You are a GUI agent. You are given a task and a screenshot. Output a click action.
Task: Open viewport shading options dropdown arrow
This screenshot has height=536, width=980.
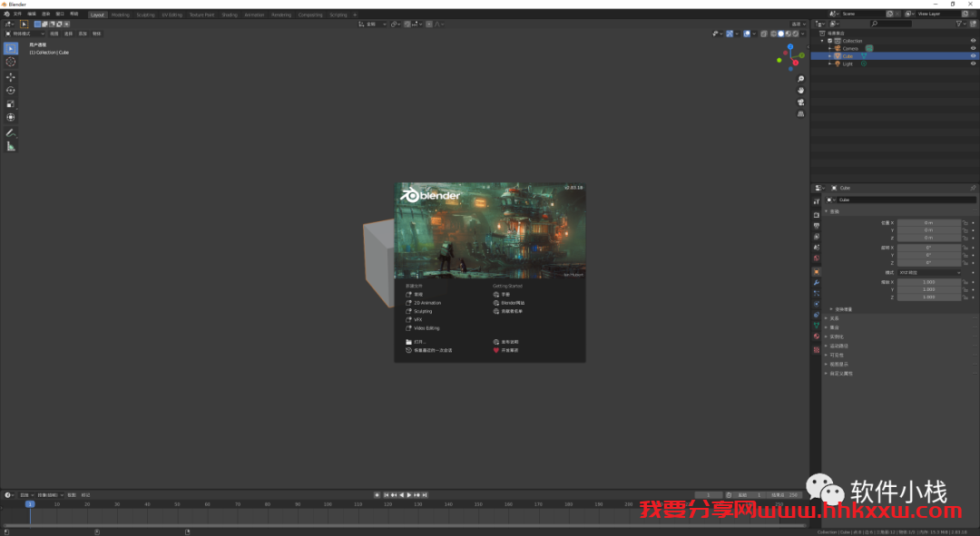click(x=802, y=34)
